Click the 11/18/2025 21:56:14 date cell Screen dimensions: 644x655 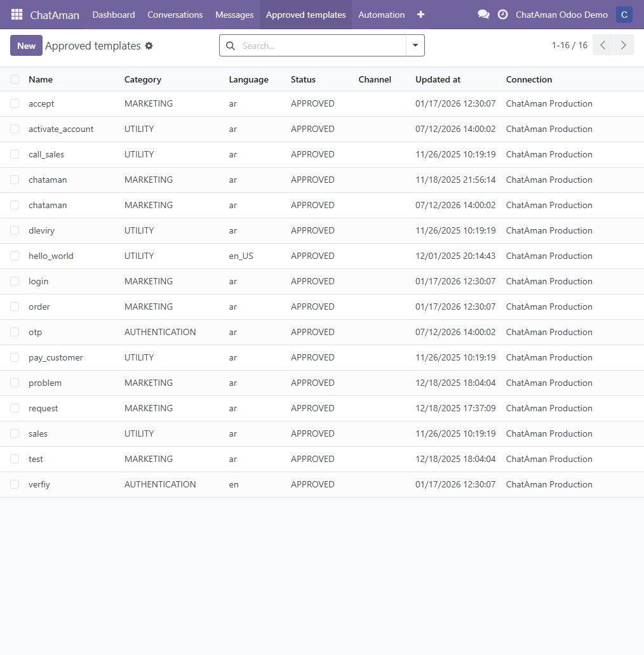[x=455, y=180]
